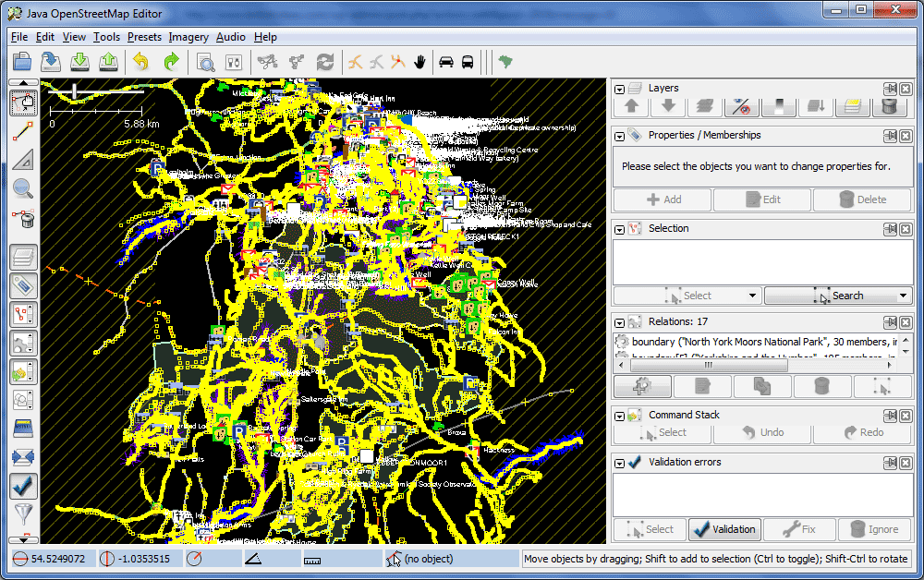This screenshot has width=924, height=580.
Task: Toggle Validation checkmark dialog in left sidebar
Action: [24, 487]
